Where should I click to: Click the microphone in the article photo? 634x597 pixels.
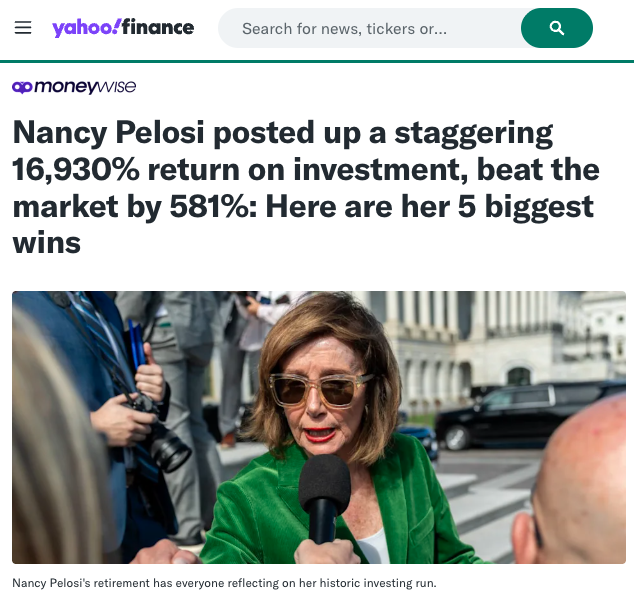pyautogui.click(x=324, y=490)
